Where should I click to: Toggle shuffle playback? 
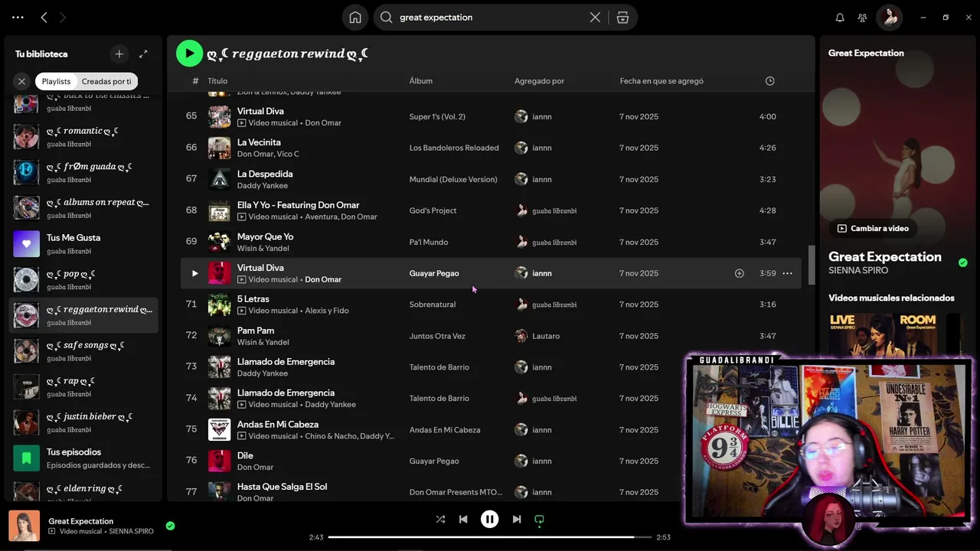tap(440, 519)
